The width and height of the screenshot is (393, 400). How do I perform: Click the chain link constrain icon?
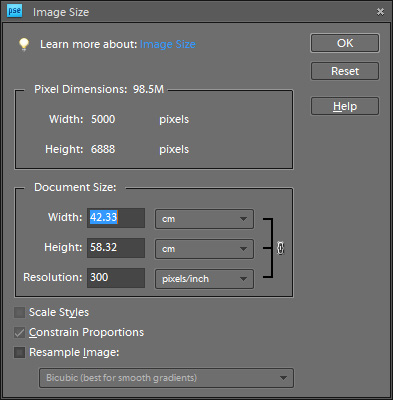coord(281,248)
